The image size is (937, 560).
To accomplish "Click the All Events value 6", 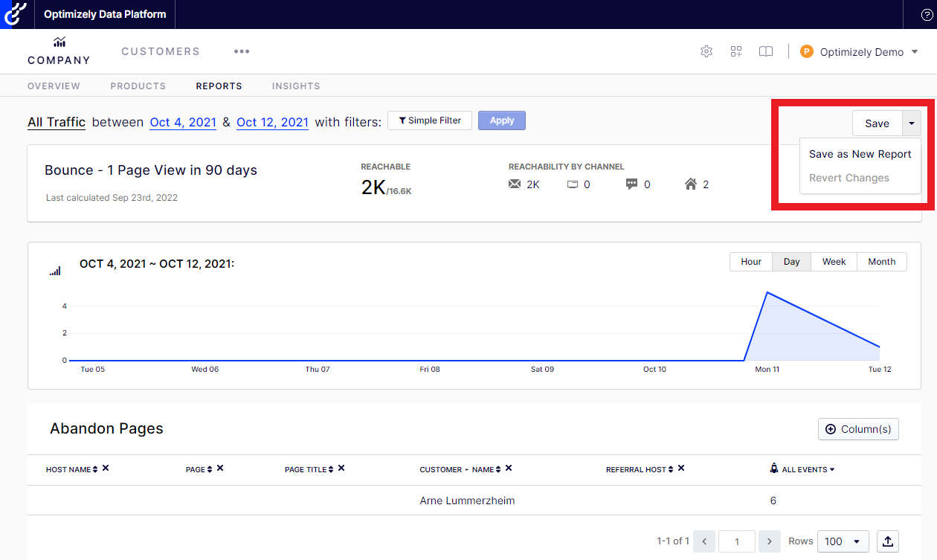I will click(773, 501).
